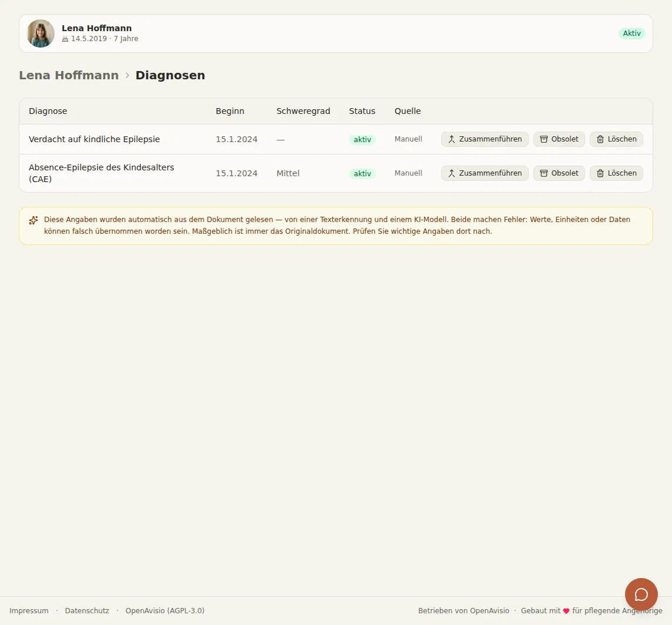Merge the Verdacht auf kindliche Epilepsie diagnosis
672x625 pixels.
(x=485, y=139)
